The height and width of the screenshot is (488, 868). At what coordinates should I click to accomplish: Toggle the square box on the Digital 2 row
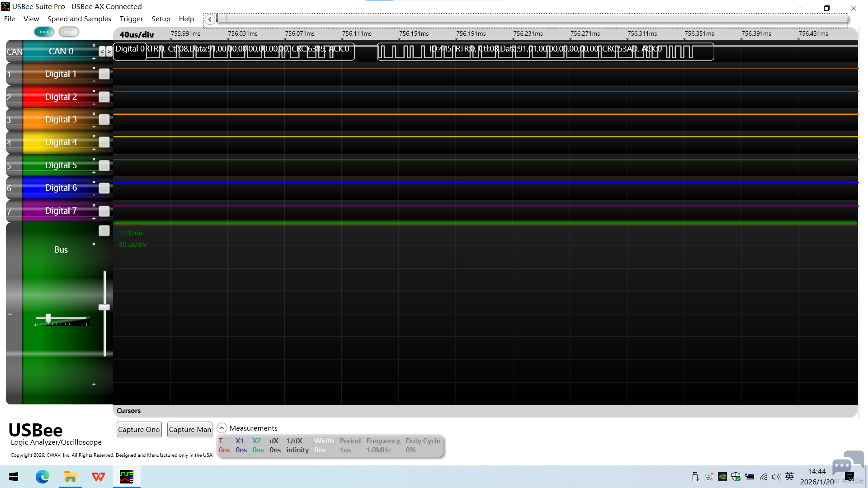104,97
